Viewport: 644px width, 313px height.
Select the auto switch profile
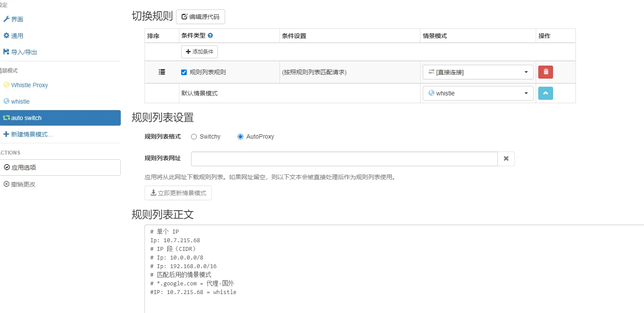tap(26, 118)
